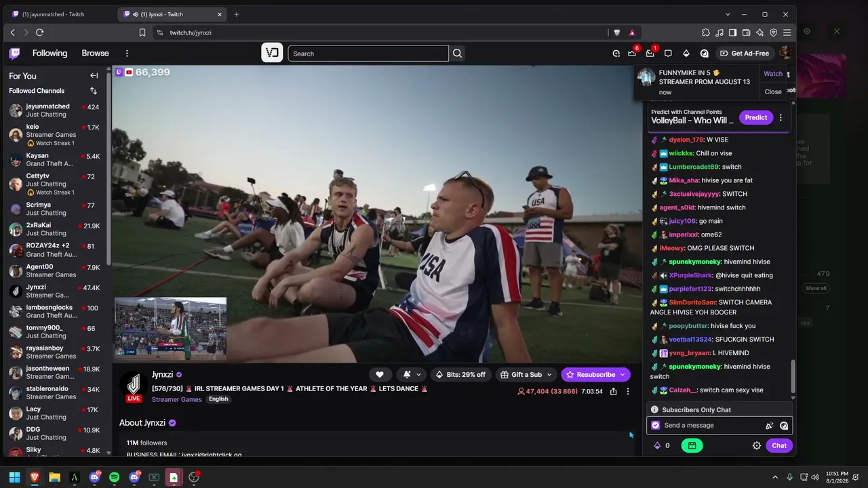Open the Brave main hamburger menu
Viewport: 868px width, 488px height.
pyautogui.click(x=787, y=33)
